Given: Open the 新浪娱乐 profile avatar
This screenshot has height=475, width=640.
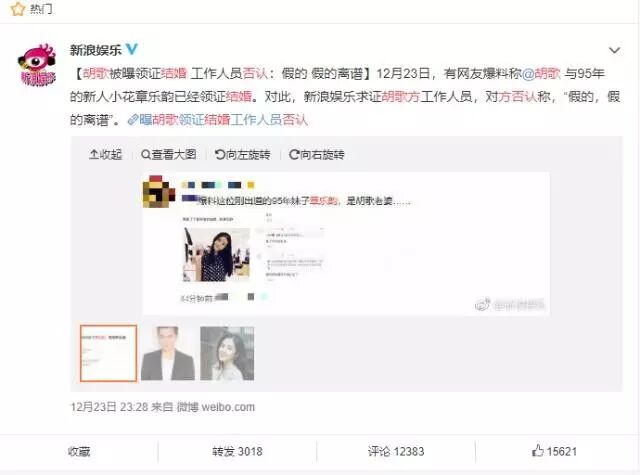Looking at the screenshot, I should [x=37, y=65].
